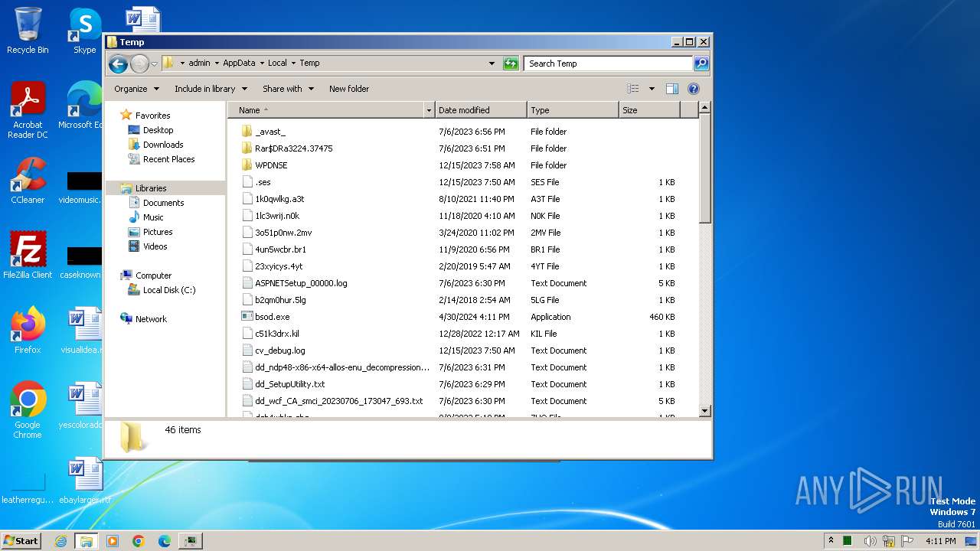Click in the Search Temp field
This screenshot has height=551, width=980.
(x=608, y=64)
